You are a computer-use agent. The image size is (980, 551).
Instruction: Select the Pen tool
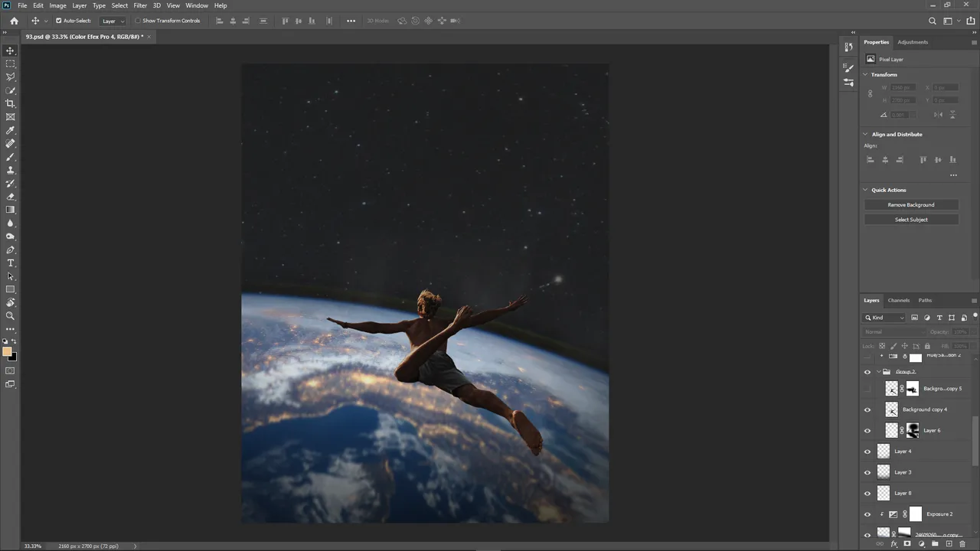(10, 249)
